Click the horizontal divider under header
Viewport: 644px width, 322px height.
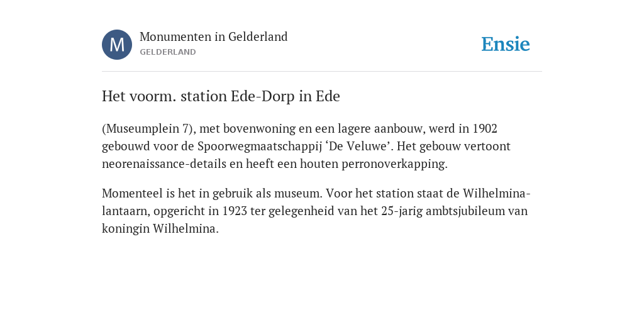(x=322, y=72)
